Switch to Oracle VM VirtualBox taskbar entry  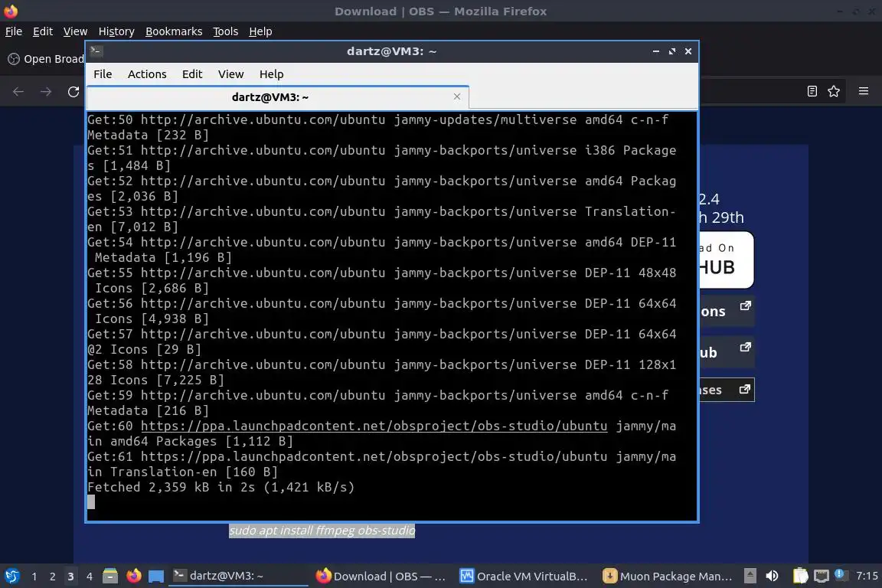click(524, 576)
